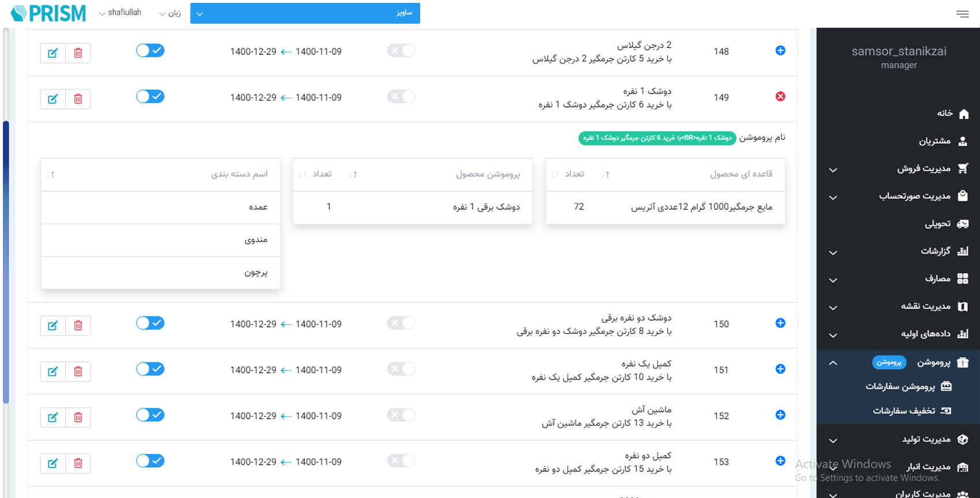The image size is (980, 498).
Task: Enable the gray switch for promotion 150
Action: click(x=401, y=323)
